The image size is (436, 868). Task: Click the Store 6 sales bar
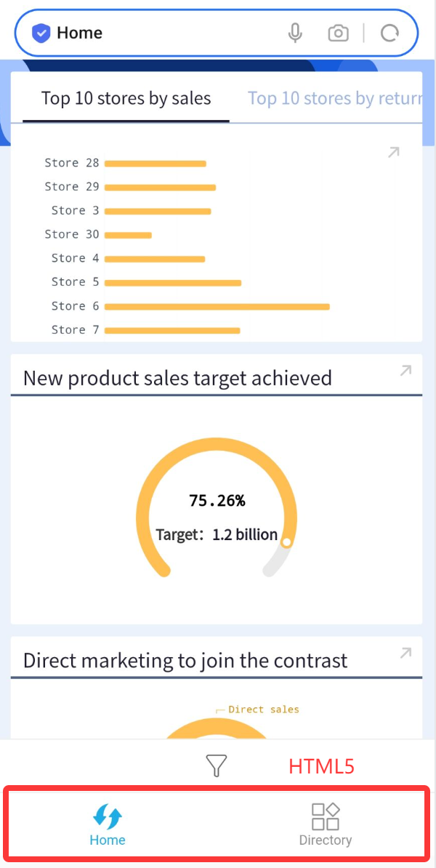[217, 307]
